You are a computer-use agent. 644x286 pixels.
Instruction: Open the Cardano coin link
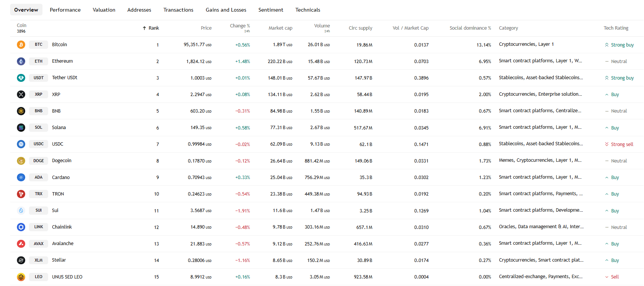[61, 178]
